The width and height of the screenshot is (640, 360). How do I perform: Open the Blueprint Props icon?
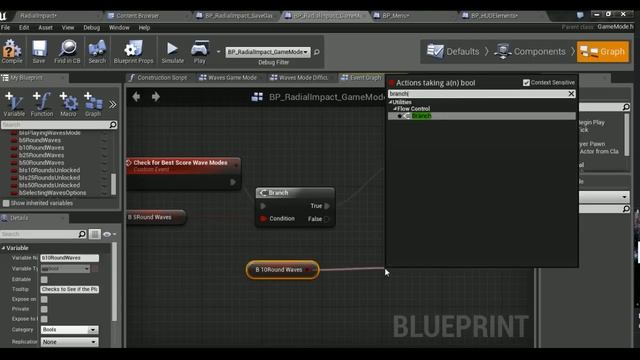[x=133, y=51]
